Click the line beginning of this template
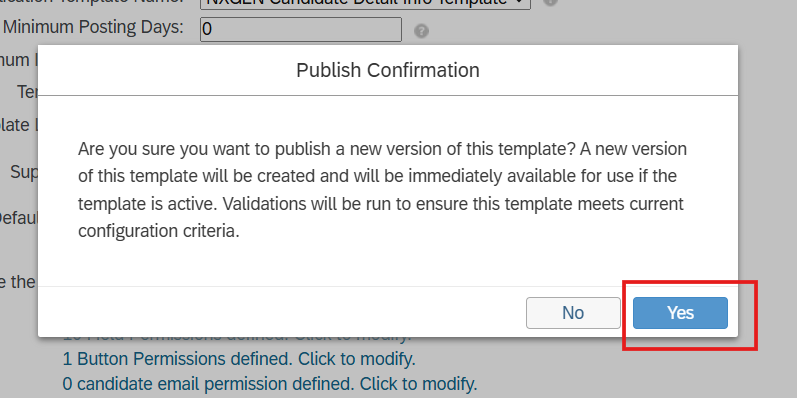 click(377, 177)
